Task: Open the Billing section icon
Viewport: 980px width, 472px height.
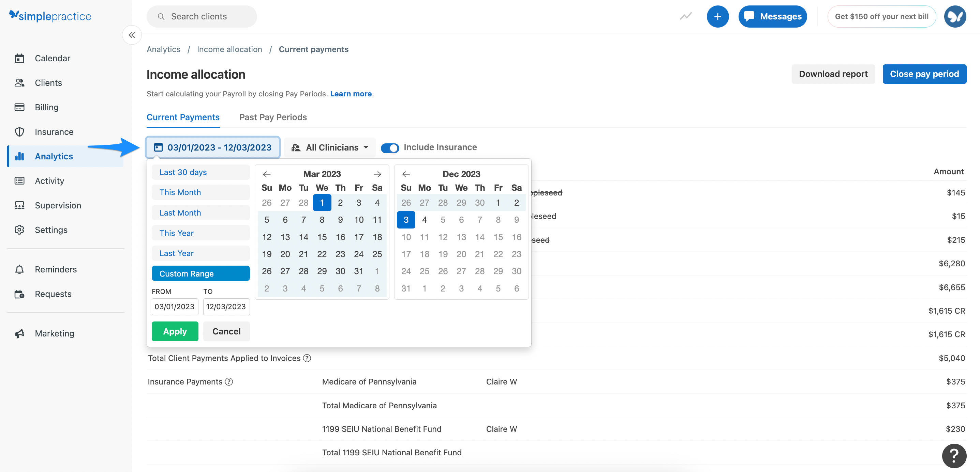Action: pyautogui.click(x=20, y=107)
